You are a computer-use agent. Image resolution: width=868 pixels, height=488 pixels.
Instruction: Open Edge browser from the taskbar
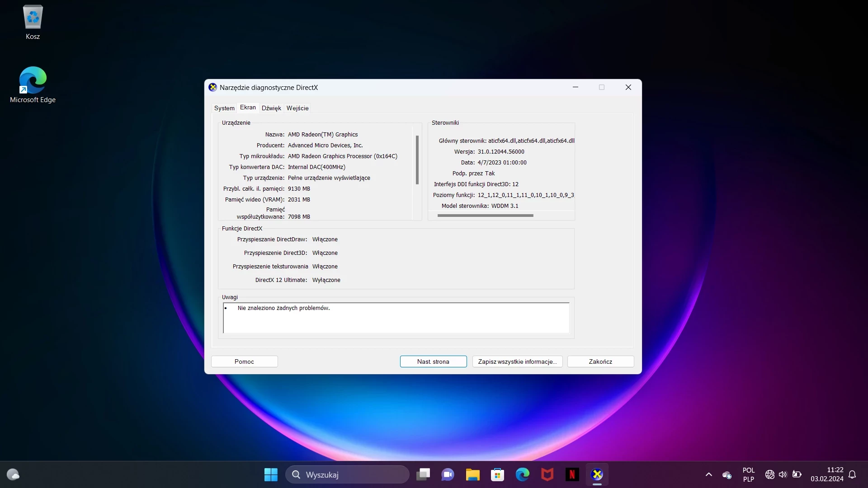[523, 474]
